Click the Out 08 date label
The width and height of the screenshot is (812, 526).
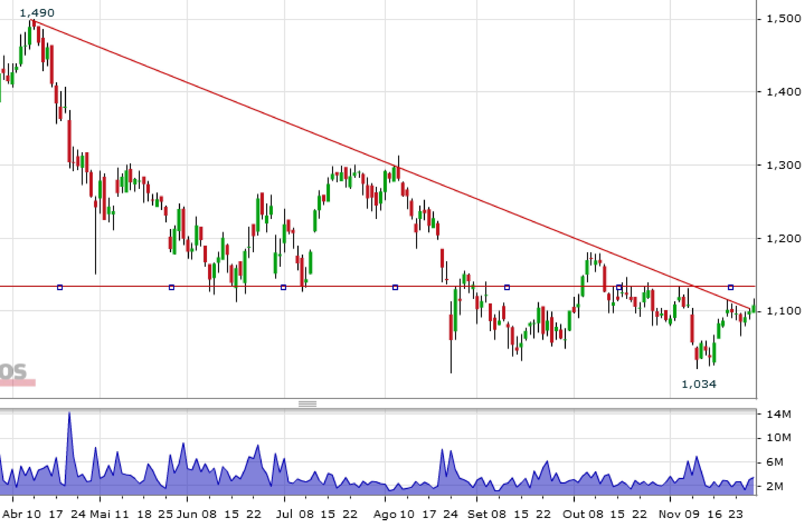pos(583,514)
